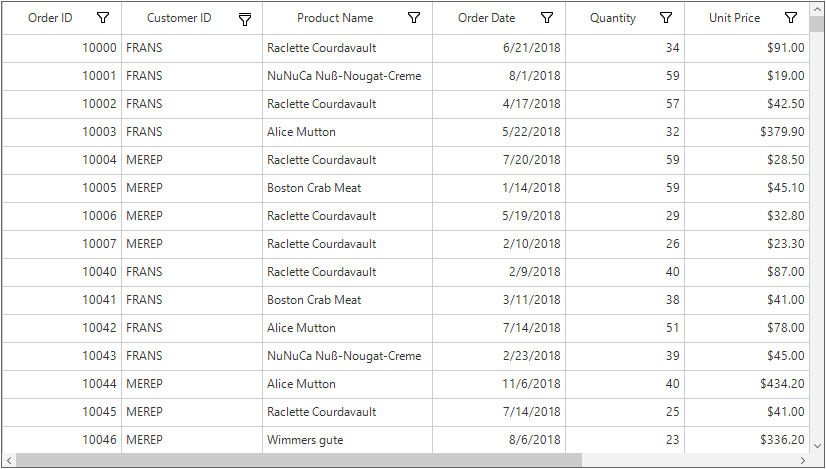The width and height of the screenshot is (826, 469).
Task: Select FRANS cell in order 10002 row
Action: [192, 104]
